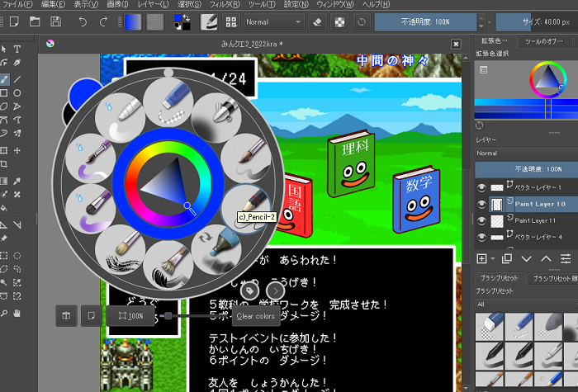Click the Clear colors button
578x392 pixels.
255,316
